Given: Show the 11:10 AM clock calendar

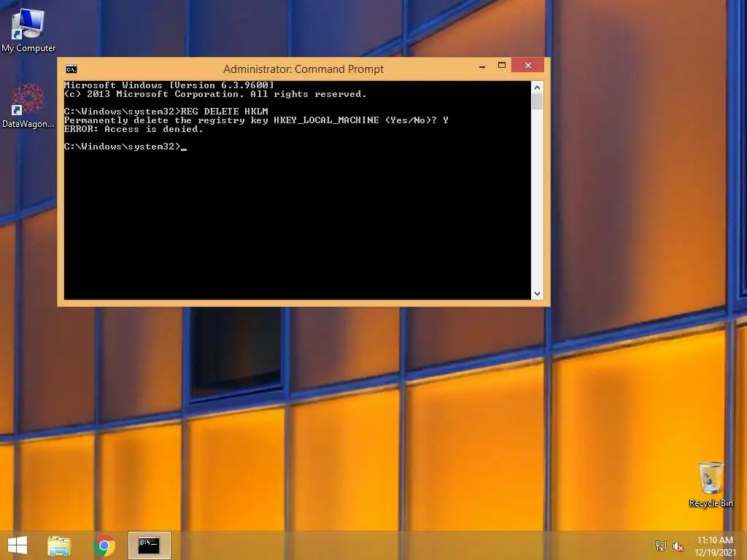Looking at the screenshot, I should pyautogui.click(x=715, y=545).
